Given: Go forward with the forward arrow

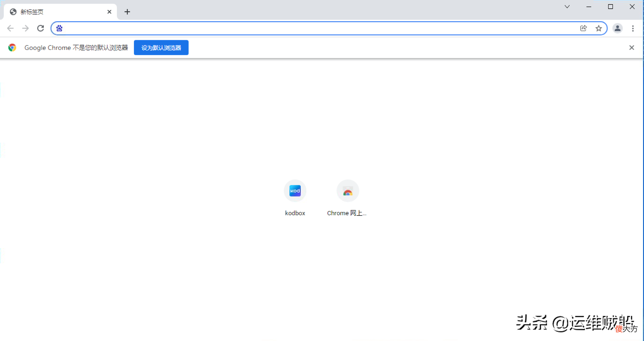Looking at the screenshot, I should pos(25,28).
